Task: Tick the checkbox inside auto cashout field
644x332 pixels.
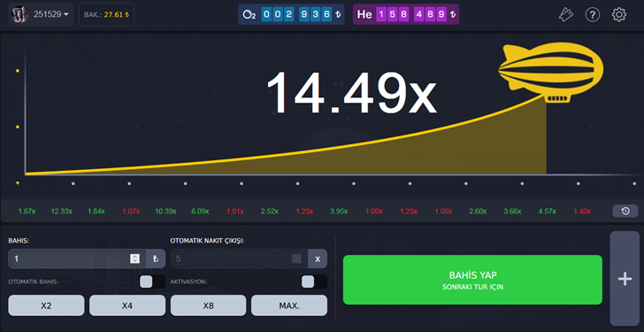Action: [x=296, y=259]
